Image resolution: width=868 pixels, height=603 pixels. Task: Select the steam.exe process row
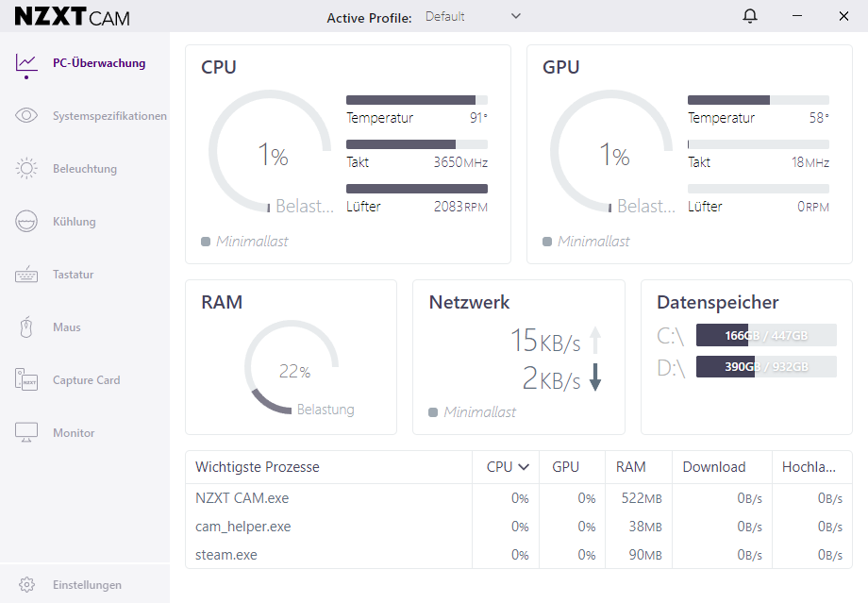519,554
